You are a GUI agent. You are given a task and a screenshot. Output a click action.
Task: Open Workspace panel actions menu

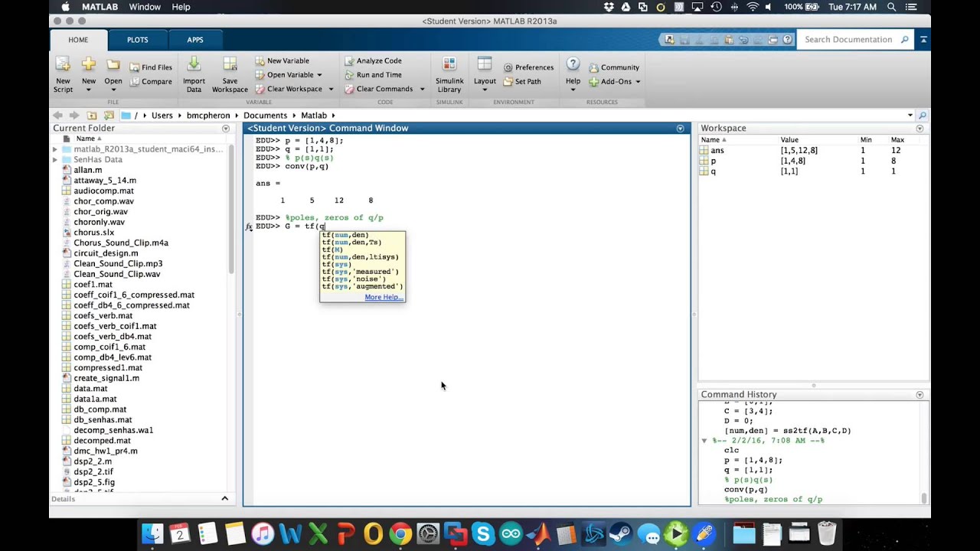click(x=920, y=129)
